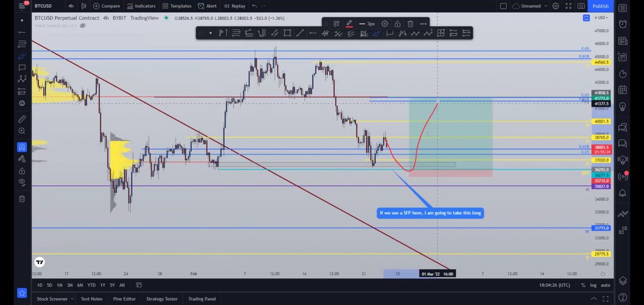644x305 pixels.
Task: Open the alerts clock panel
Action: (x=623, y=24)
